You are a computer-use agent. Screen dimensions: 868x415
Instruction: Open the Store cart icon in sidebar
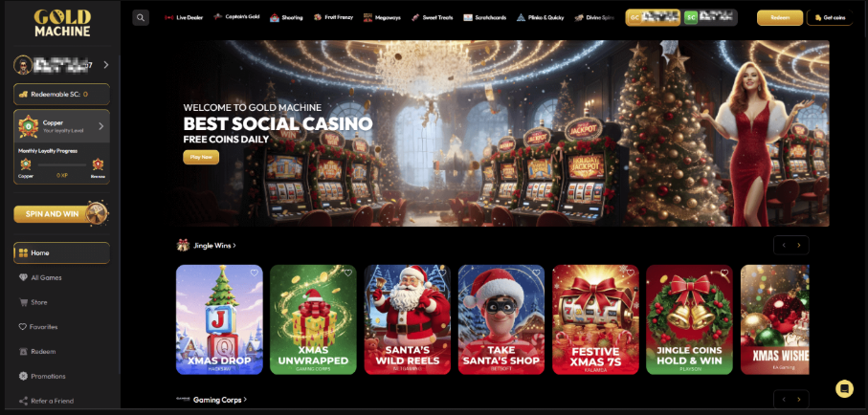23,302
